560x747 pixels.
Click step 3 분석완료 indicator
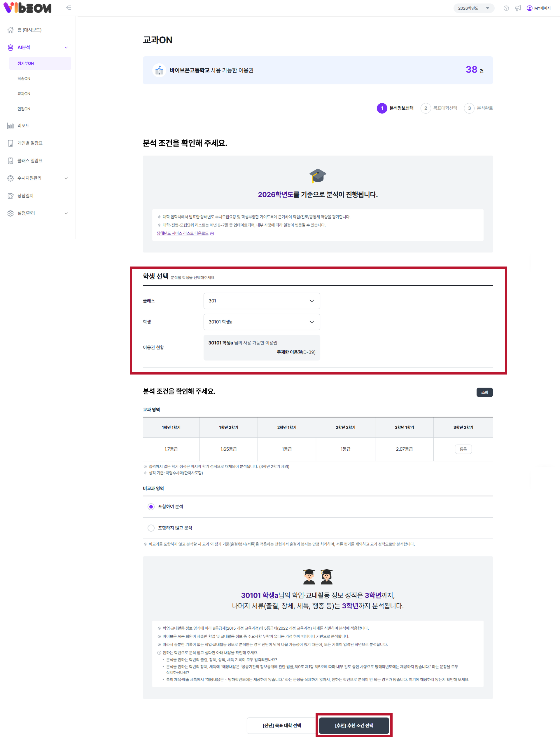(478, 108)
